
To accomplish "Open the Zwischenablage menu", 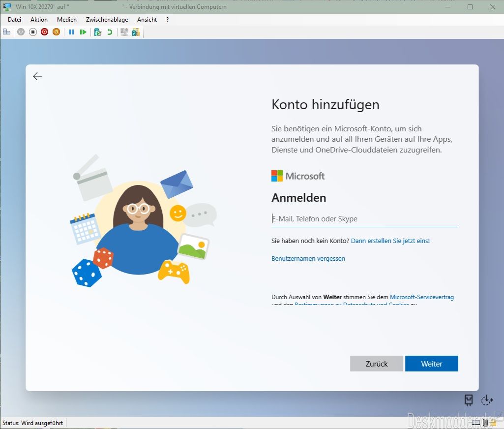I will tap(107, 20).
